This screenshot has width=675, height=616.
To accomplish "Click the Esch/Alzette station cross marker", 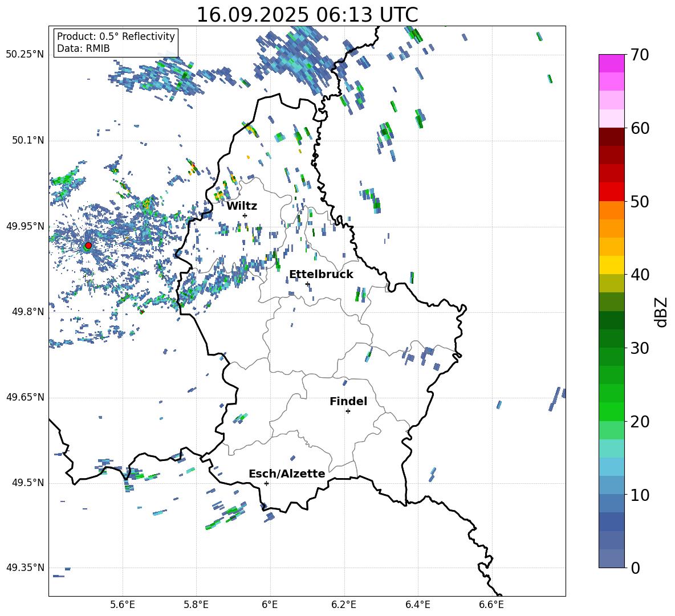I will [266, 483].
